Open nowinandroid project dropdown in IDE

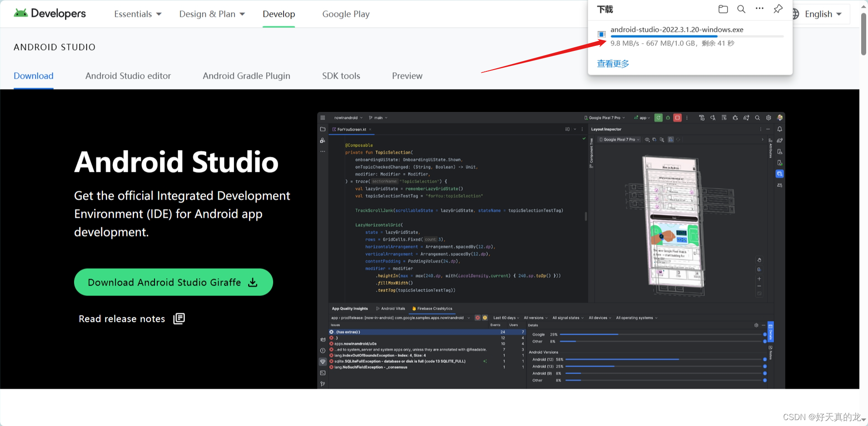(348, 118)
